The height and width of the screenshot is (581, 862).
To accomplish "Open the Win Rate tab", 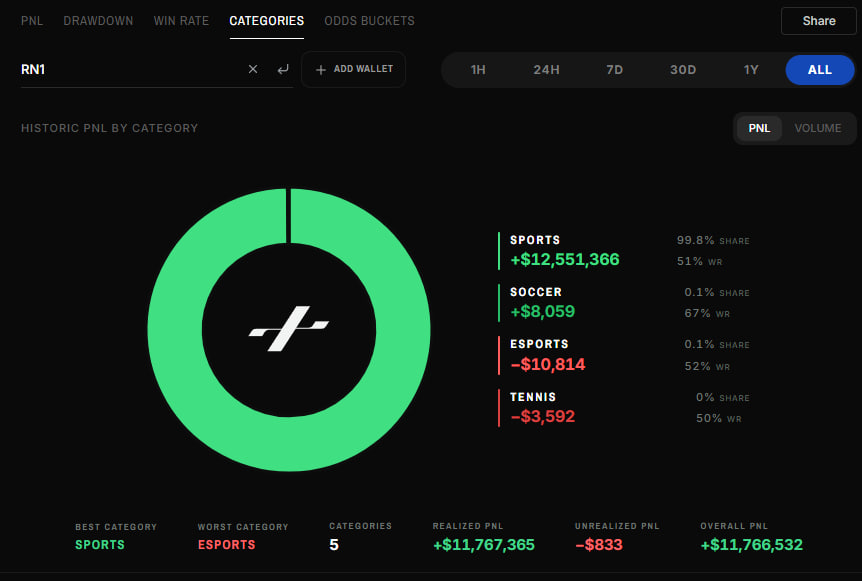I will click(181, 21).
